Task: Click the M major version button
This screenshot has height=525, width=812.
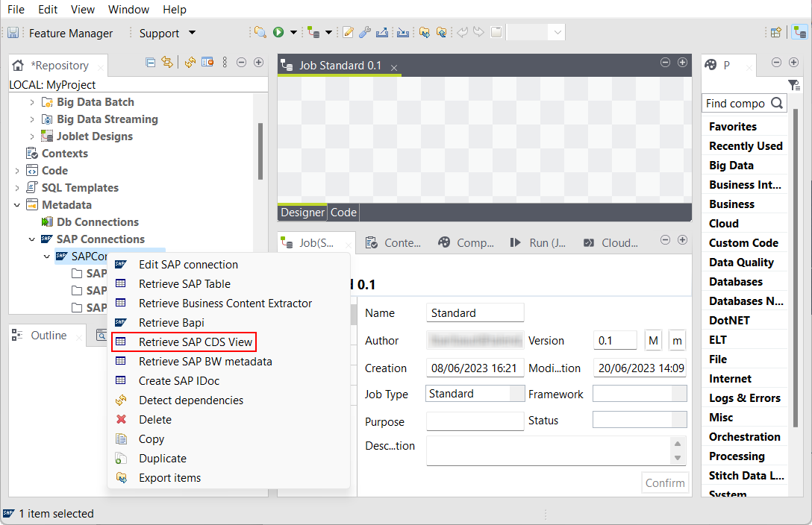Action: click(x=653, y=340)
